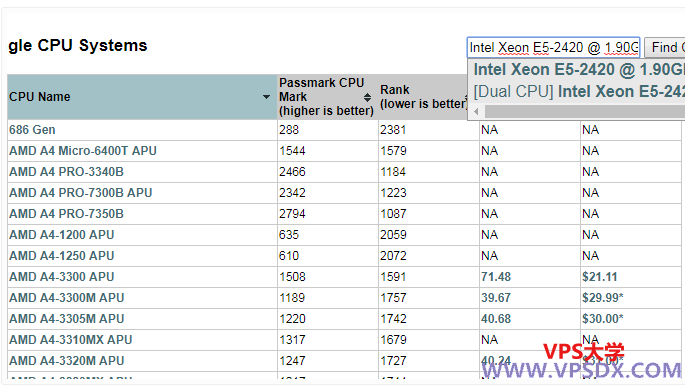Open the AMD A4-3305M APU link
The height and width of the screenshot is (387, 685).
pos(67,318)
